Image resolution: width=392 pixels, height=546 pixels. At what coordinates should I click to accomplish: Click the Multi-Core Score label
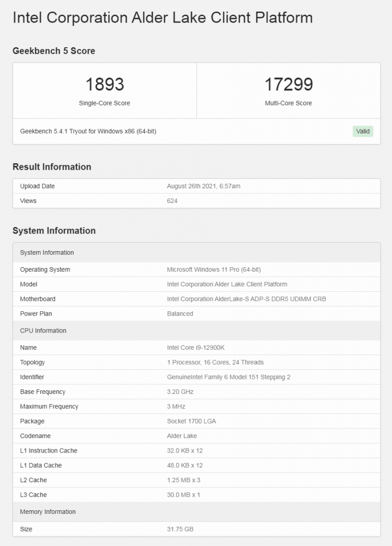click(x=288, y=103)
